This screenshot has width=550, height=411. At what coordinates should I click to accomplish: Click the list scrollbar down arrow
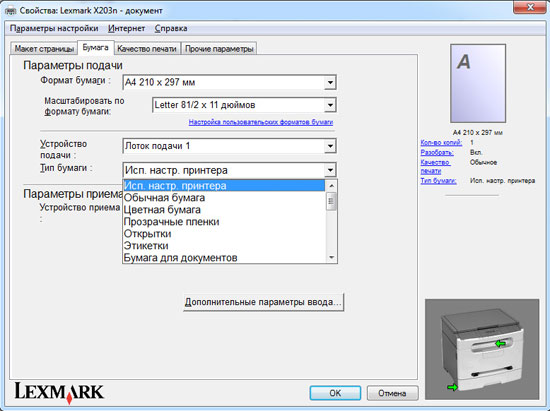[331, 258]
